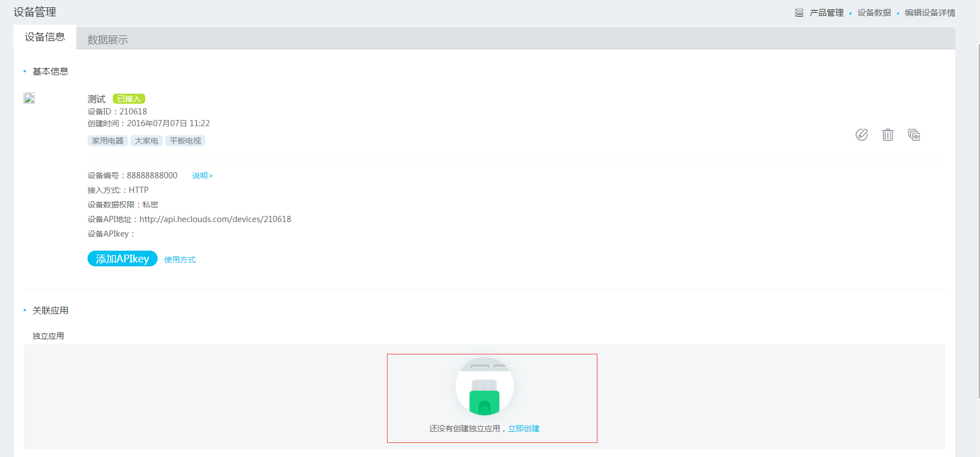Click the device API address URL
The image size is (980, 457).
(215, 219)
